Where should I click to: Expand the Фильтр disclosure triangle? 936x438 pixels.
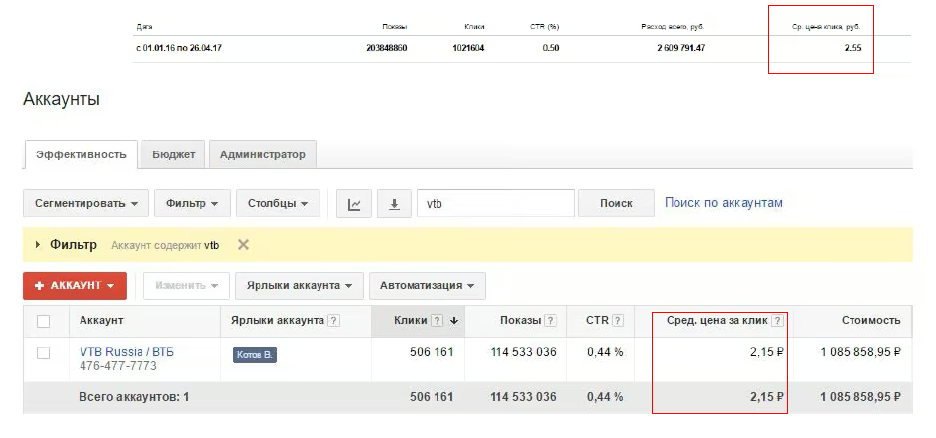(38, 245)
